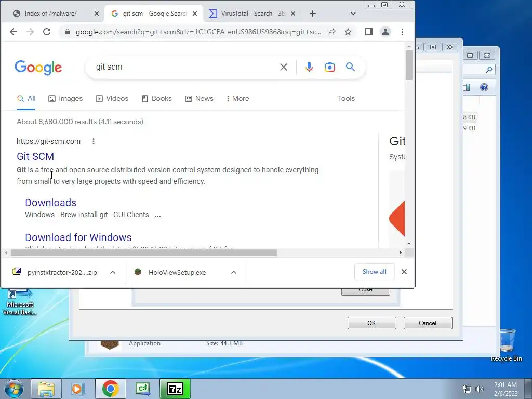
Task: Click help icon in the Explorer window
Action: click(x=484, y=87)
